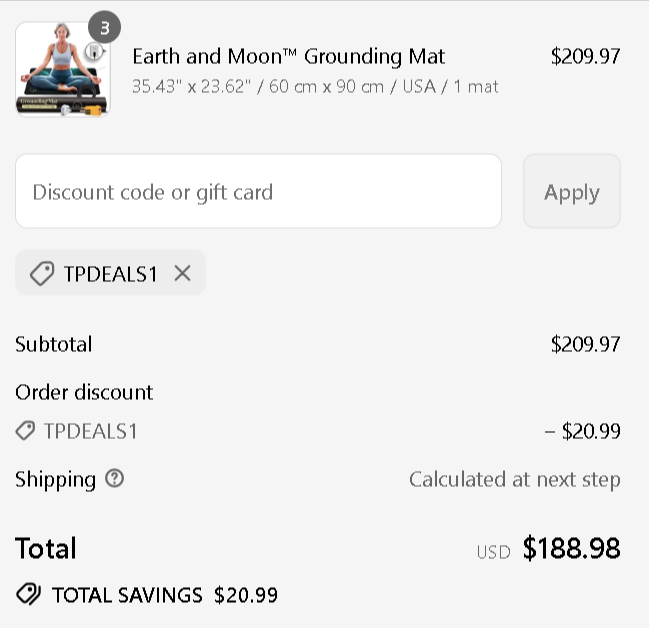Click the Shipping label
649x628 pixels.
point(55,479)
